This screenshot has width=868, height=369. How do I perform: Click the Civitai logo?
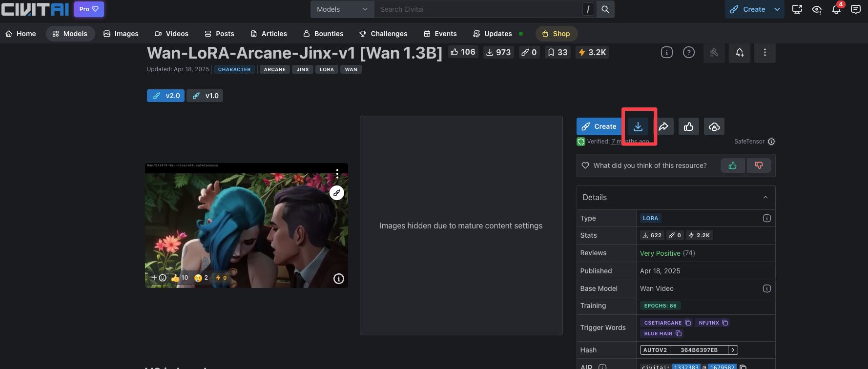coord(35,9)
